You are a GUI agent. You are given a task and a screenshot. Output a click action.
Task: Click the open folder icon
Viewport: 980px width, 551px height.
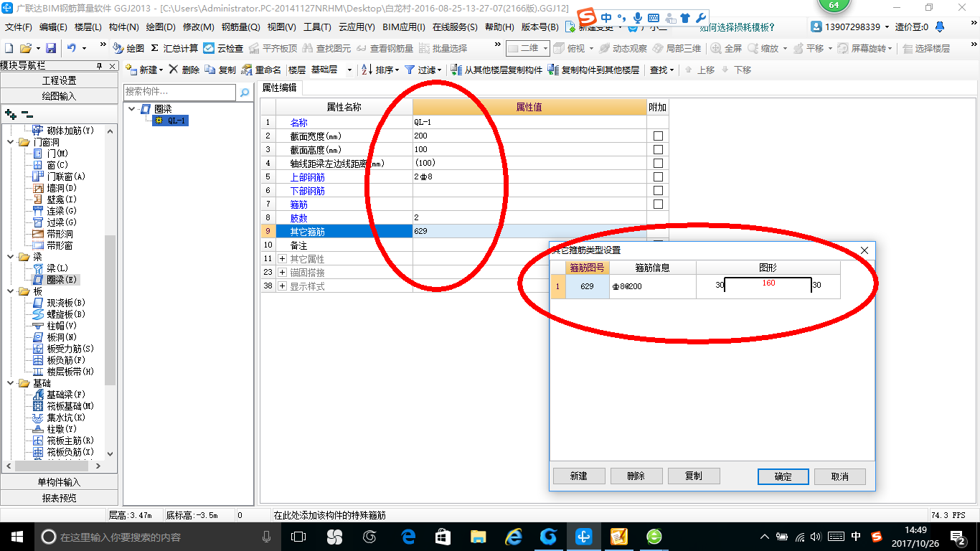point(25,48)
